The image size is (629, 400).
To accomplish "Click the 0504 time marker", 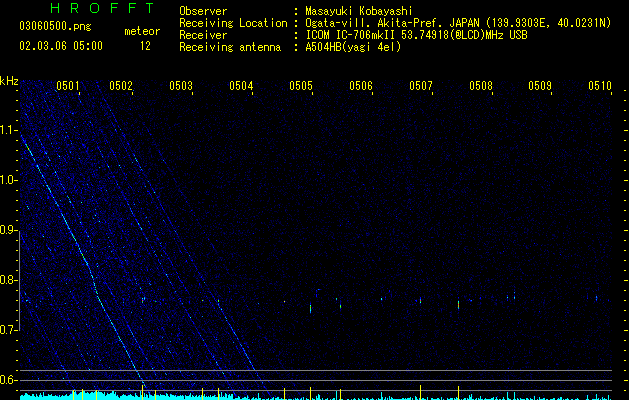I will point(241,85).
